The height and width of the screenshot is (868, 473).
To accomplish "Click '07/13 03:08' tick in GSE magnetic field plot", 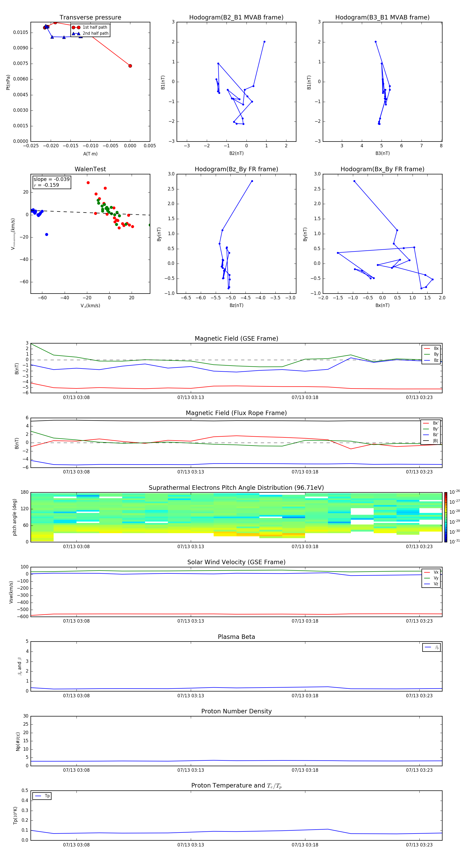I will coord(76,398).
